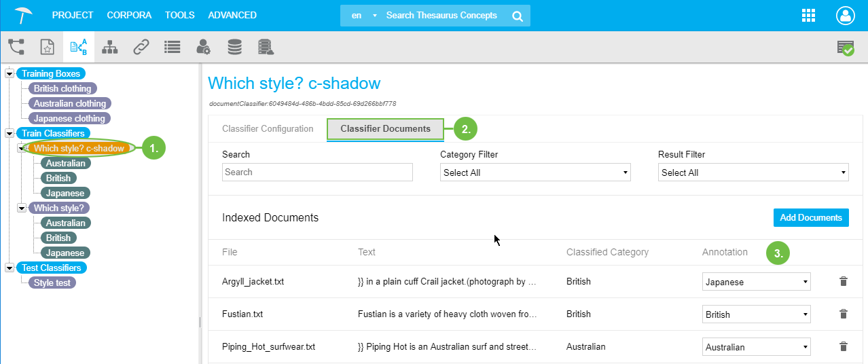The image size is (868, 364).
Task: Open the apps grid icon
Action: [808, 16]
